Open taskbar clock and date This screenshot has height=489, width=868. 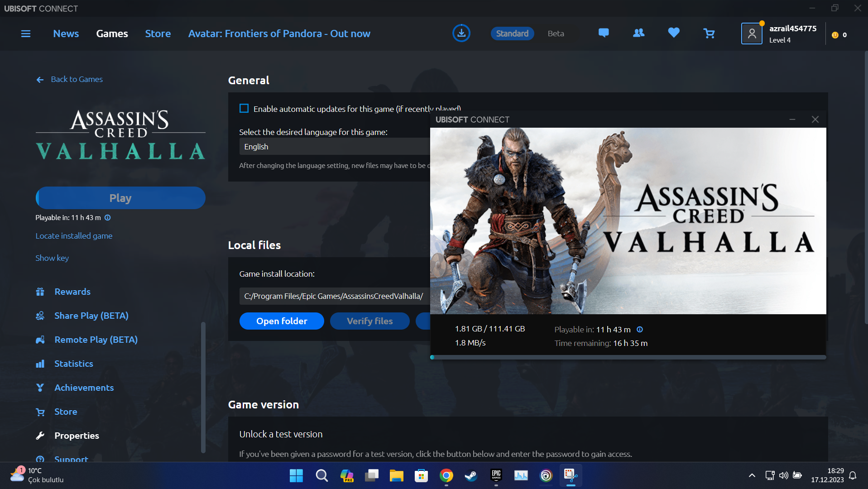827,475
